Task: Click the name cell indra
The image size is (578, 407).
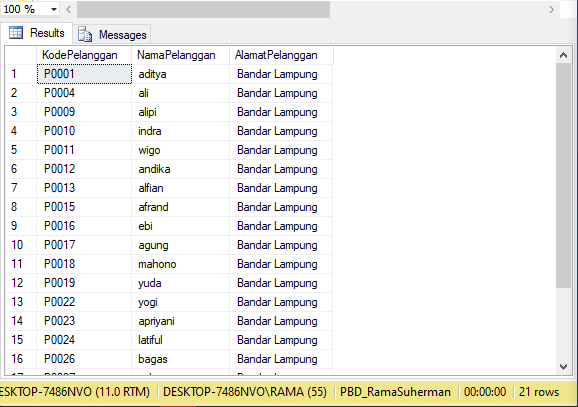Action: click(x=181, y=131)
